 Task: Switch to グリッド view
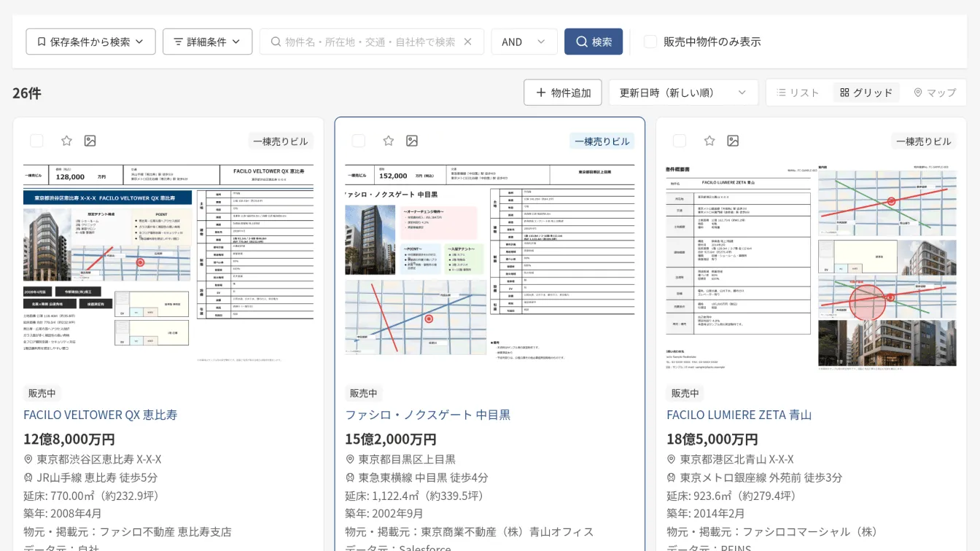[x=866, y=93]
